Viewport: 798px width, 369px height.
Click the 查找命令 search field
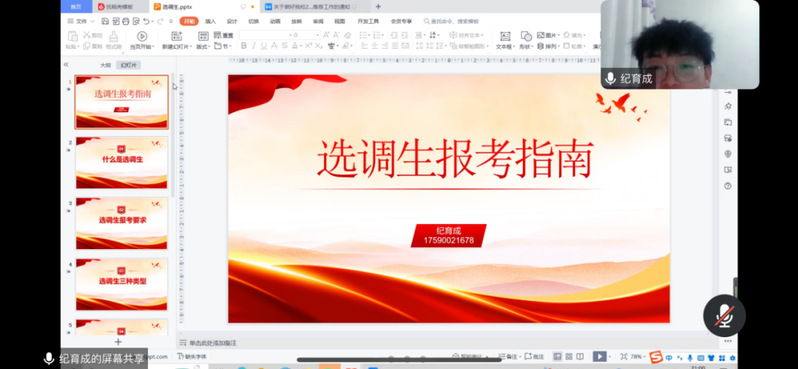453,21
